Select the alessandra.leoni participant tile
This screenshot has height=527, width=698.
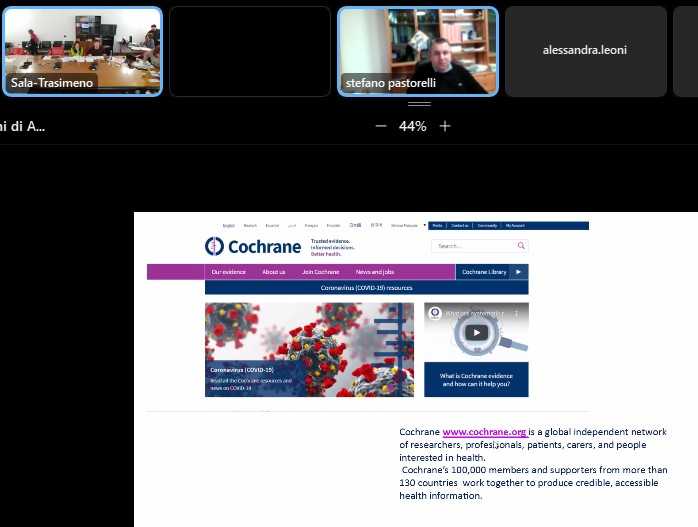pos(585,51)
